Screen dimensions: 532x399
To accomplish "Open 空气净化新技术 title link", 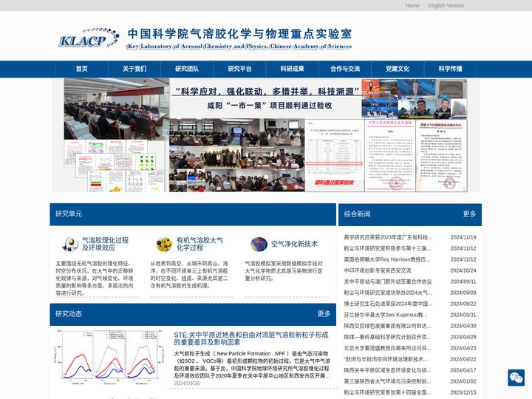I will coord(294,244).
